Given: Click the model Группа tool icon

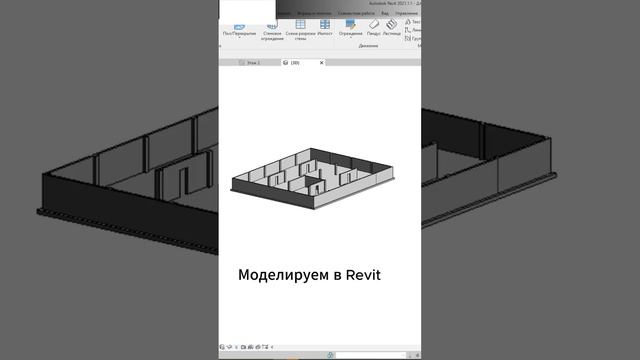Looking at the screenshot, I should (x=408, y=38).
